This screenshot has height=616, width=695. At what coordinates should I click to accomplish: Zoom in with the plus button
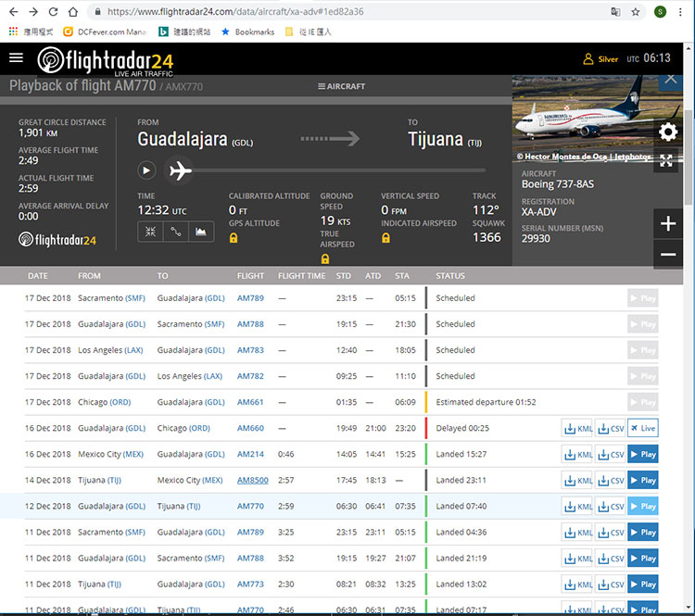point(668,223)
